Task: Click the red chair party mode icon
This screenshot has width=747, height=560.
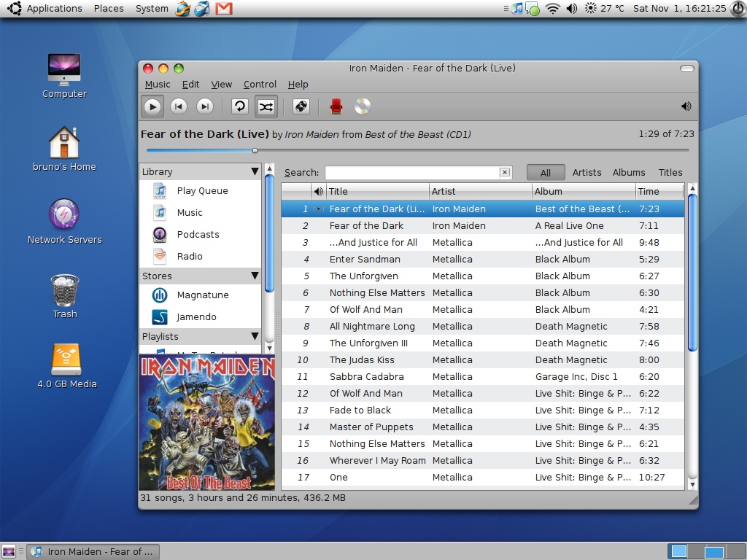Action: pyautogui.click(x=336, y=106)
